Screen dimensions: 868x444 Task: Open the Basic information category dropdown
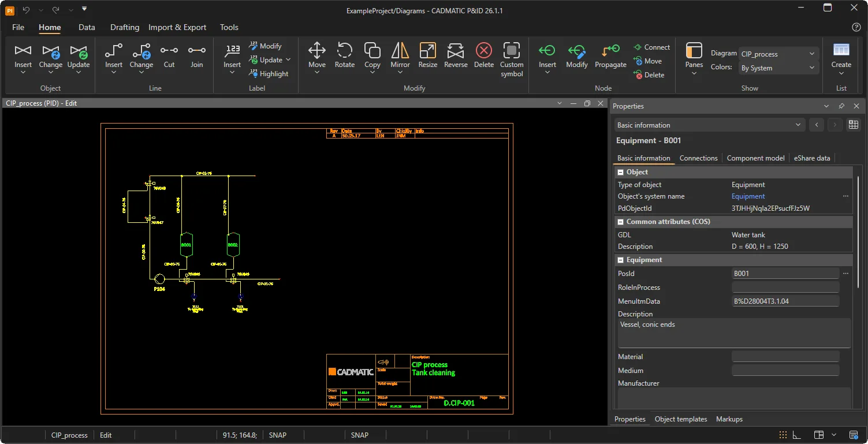coord(710,125)
